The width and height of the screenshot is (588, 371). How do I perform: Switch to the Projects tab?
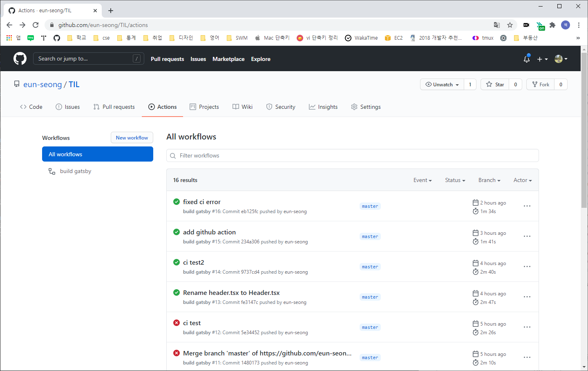click(x=204, y=107)
